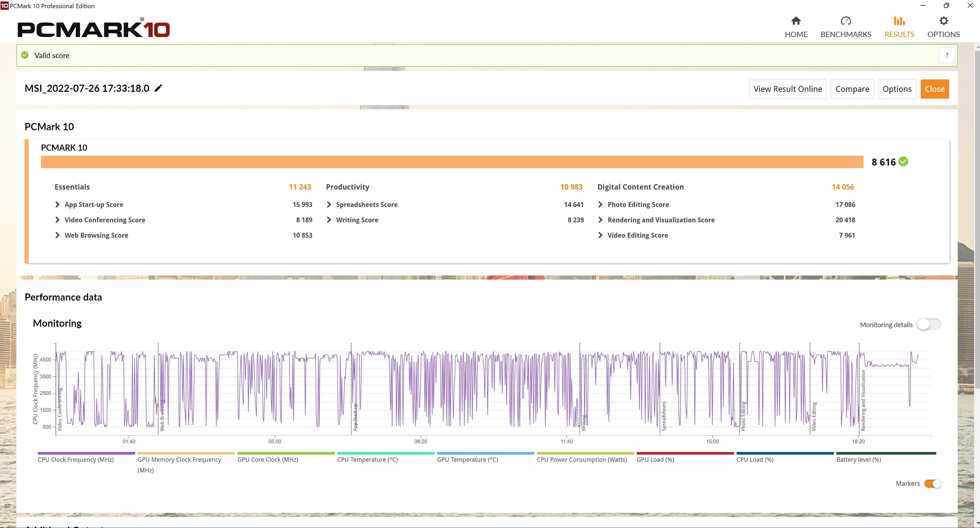Image resolution: width=980 pixels, height=528 pixels.
Task: Toggle the GPU Load red legend swatch
Action: [685, 454]
